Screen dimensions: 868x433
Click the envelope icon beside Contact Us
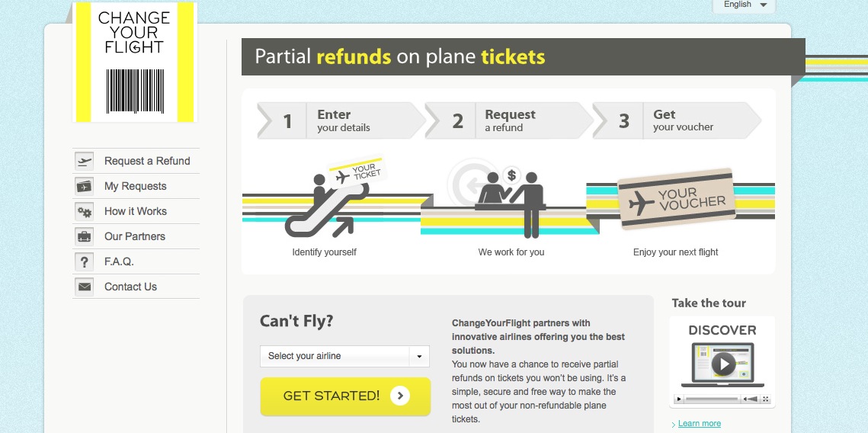coord(84,287)
